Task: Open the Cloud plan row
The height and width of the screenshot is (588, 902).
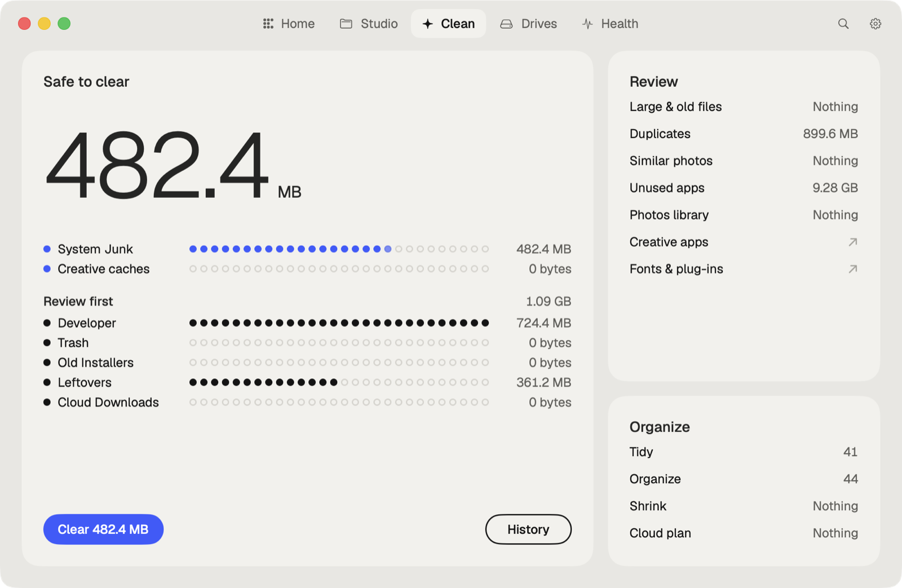Action: click(744, 533)
